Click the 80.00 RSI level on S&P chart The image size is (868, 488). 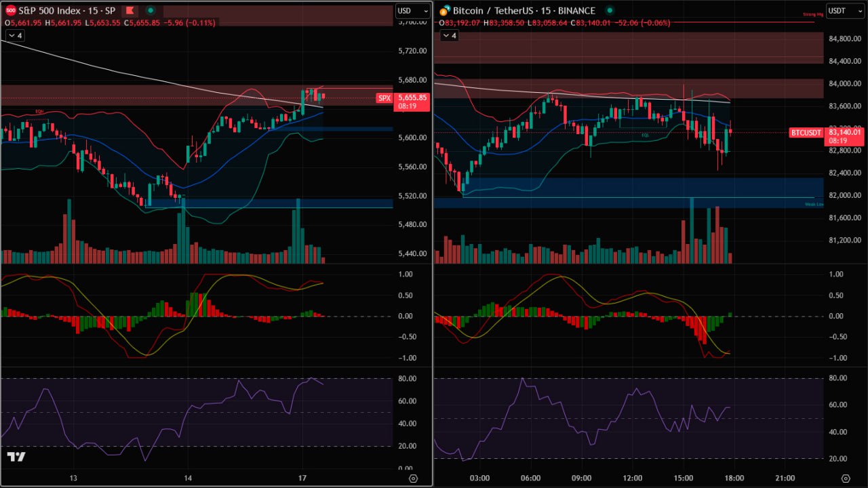coord(406,378)
